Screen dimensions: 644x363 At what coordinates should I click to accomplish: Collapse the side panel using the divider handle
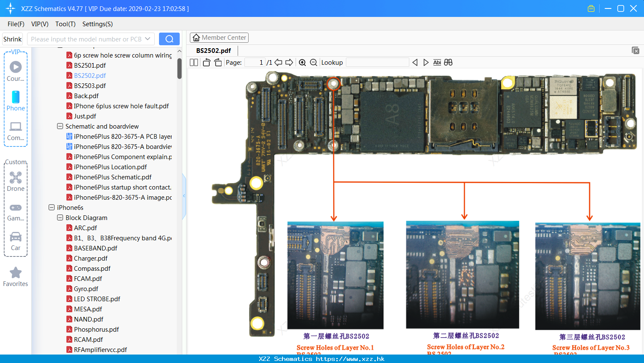point(184,196)
